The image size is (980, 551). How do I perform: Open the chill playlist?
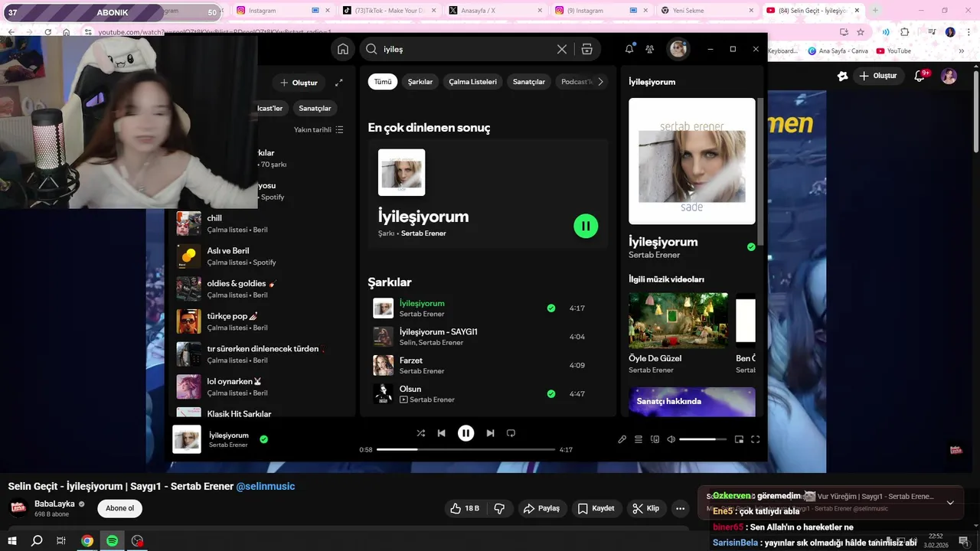[260, 223]
